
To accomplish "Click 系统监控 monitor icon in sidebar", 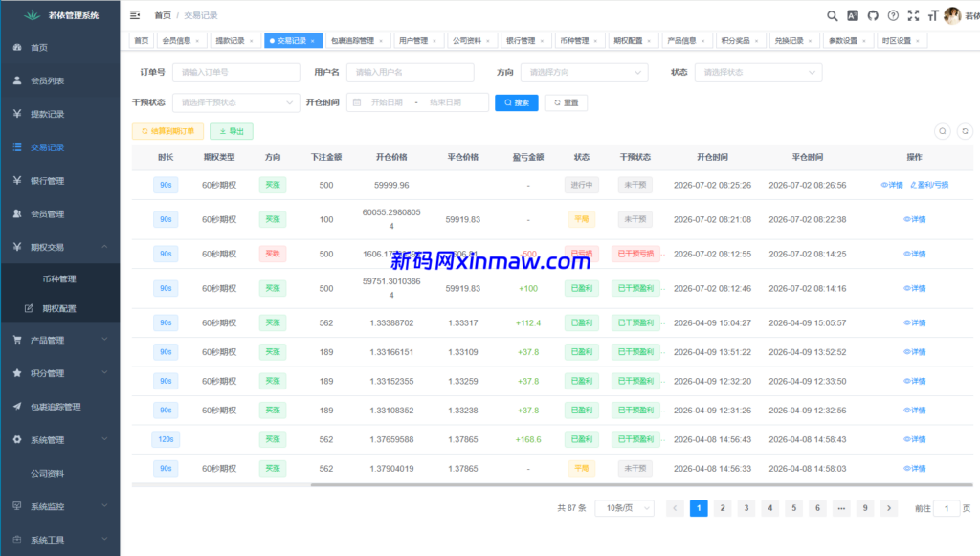I will pyautogui.click(x=17, y=506).
